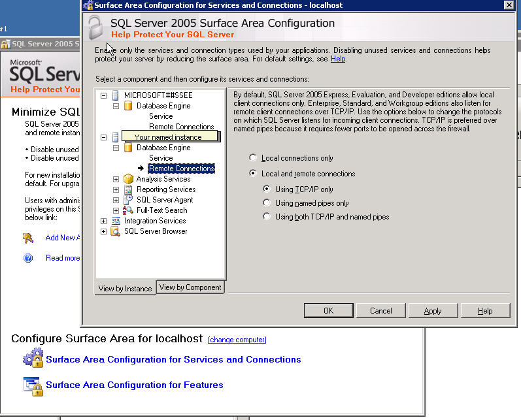Click the Help button in dialog
The image size is (521, 420).
click(x=485, y=310)
